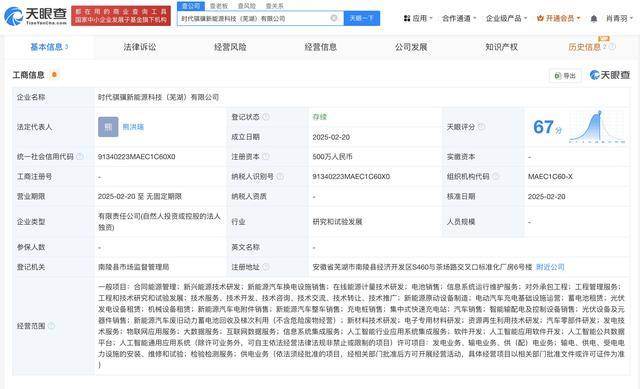Select the 查关系 search tab
Screen dimensions: 640x389
click(274, 6)
